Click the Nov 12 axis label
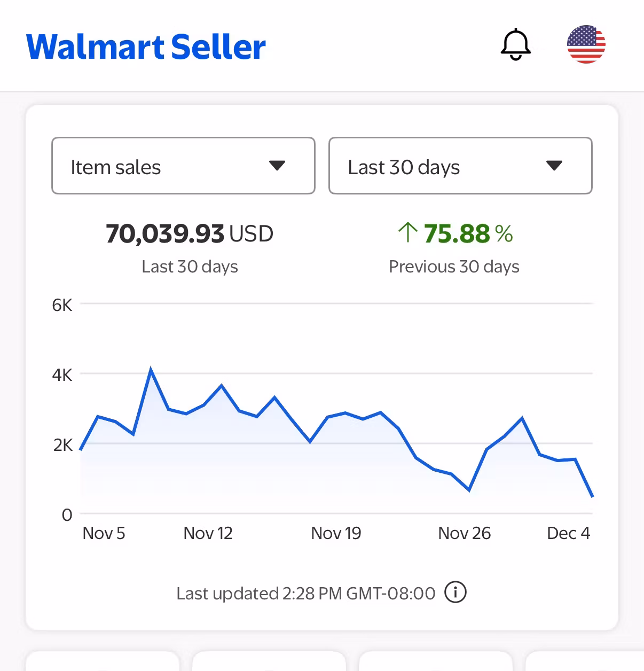Screen dimensions: 644x671 coord(208,533)
